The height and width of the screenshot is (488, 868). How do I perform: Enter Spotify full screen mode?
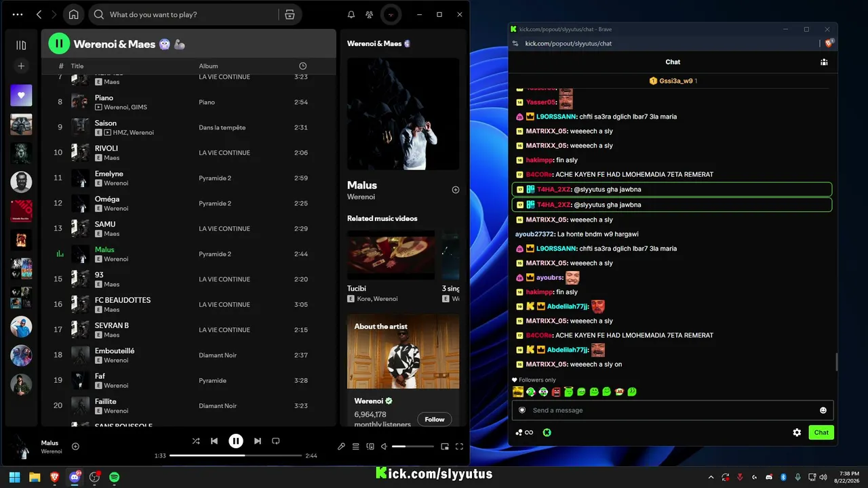click(459, 447)
